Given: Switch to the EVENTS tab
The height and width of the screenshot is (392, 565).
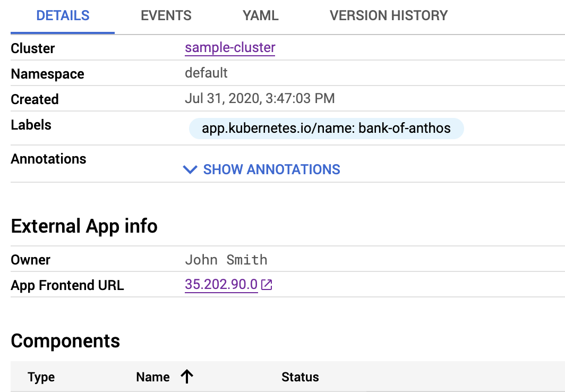Looking at the screenshot, I should tap(166, 15).
